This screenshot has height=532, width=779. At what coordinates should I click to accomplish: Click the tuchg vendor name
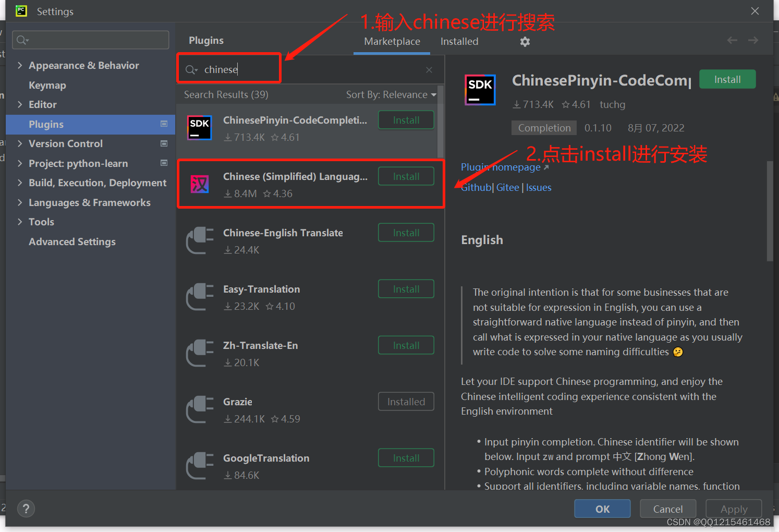tap(612, 105)
